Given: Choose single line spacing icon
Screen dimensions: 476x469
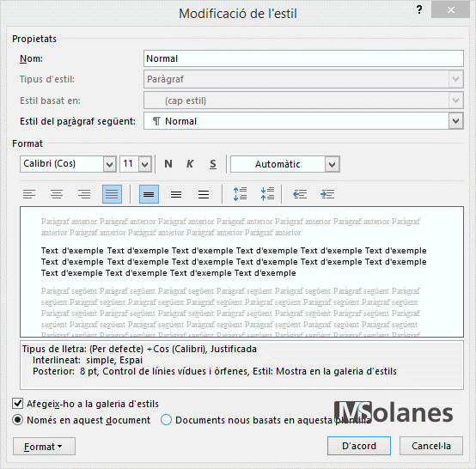Looking at the screenshot, I should [x=149, y=194].
